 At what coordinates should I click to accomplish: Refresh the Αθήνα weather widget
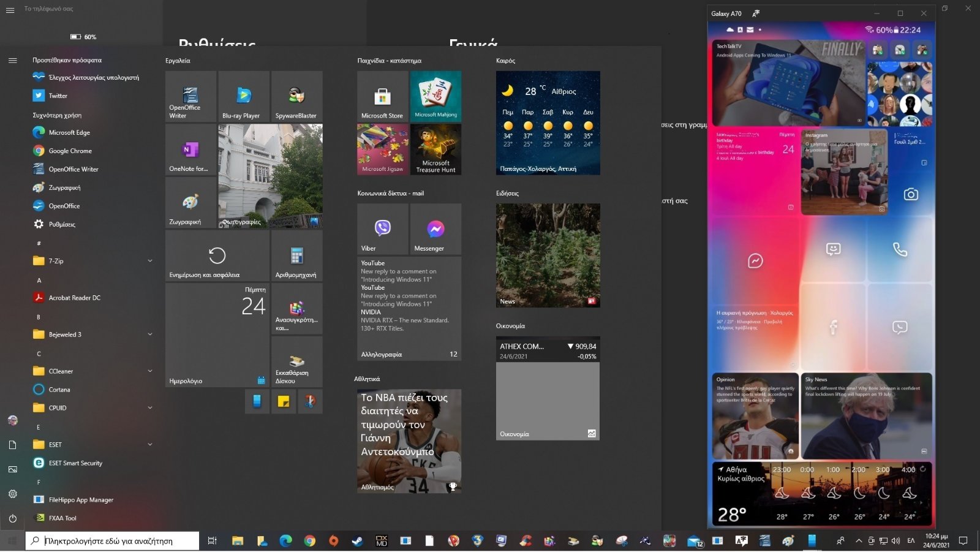922,469
